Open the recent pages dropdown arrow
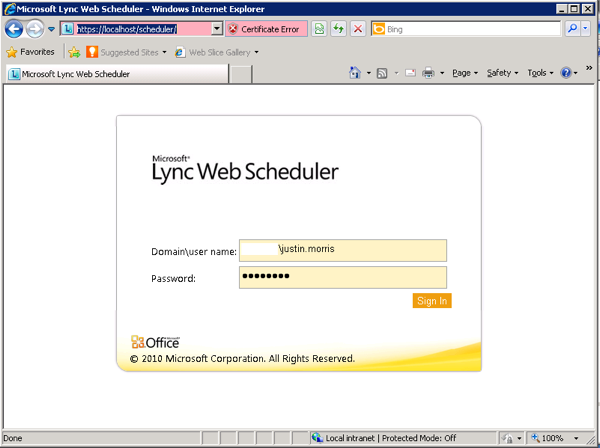 pos(51,29)
